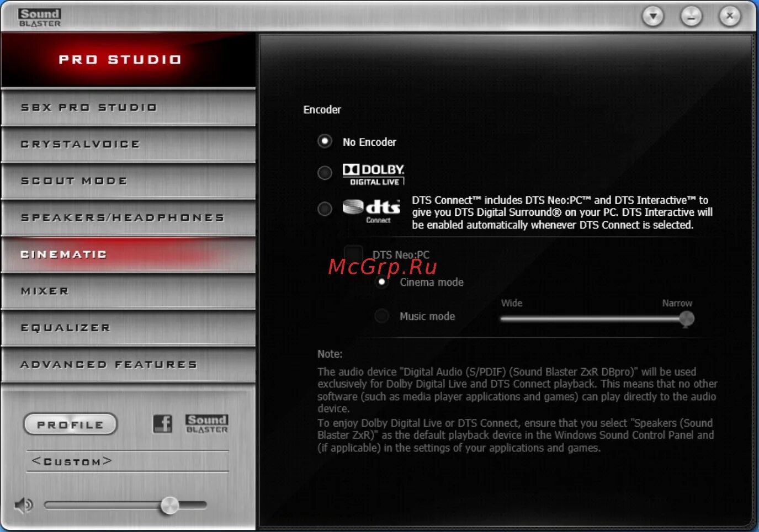This screenshot has height=532, width=759.
Task: Open Advanced Features section
Action: coord(128,365)
